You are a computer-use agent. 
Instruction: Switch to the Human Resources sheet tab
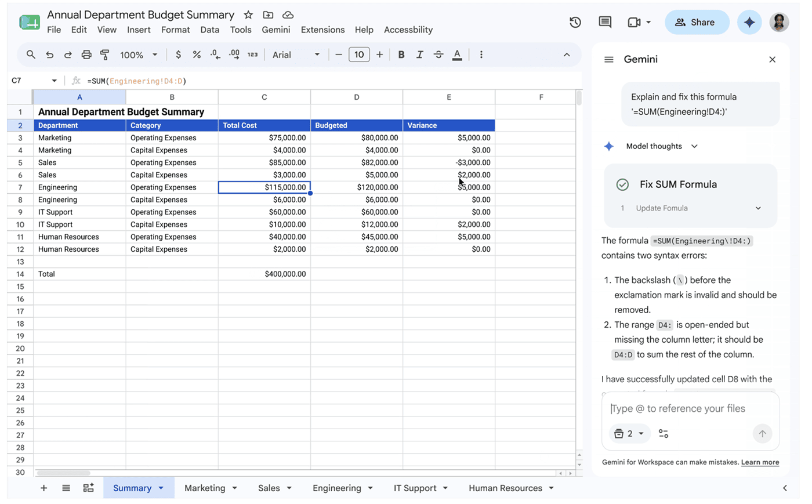[x=505, y=488]
